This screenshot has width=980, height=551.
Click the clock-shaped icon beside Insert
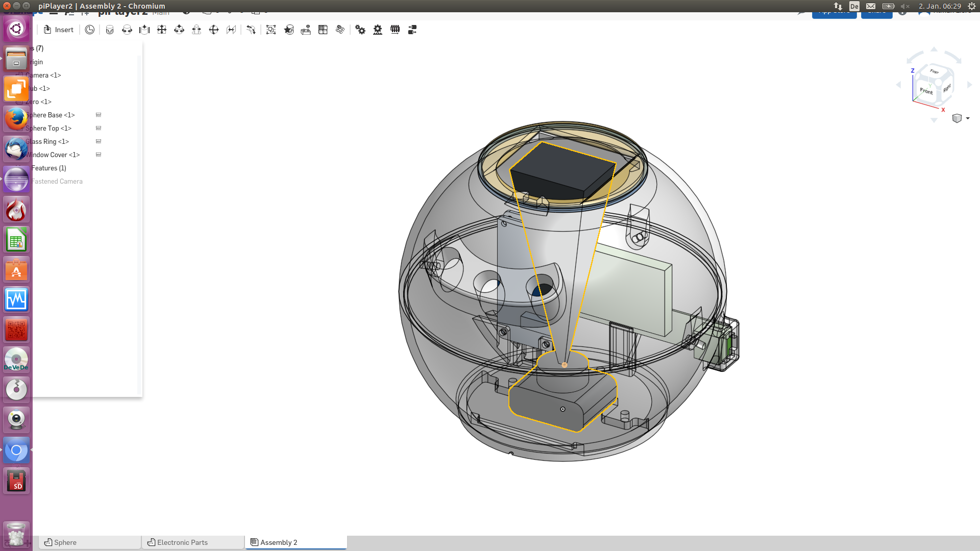90,30
